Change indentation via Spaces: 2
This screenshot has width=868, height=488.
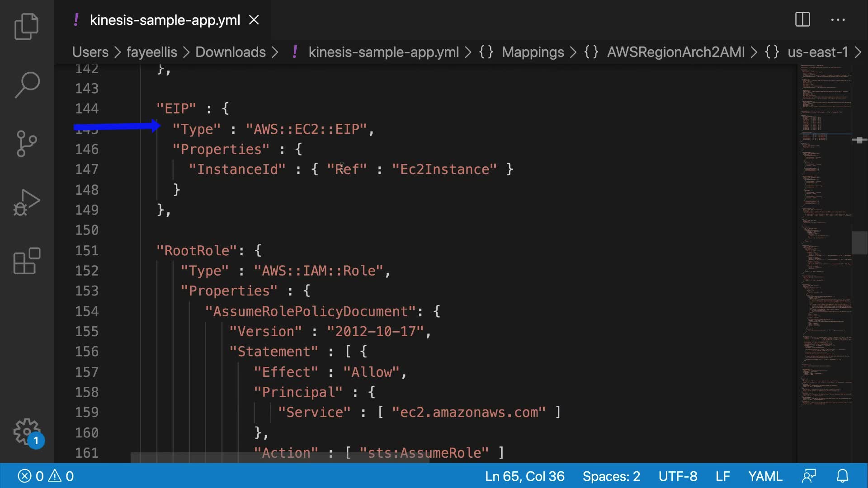click(611, 476)
